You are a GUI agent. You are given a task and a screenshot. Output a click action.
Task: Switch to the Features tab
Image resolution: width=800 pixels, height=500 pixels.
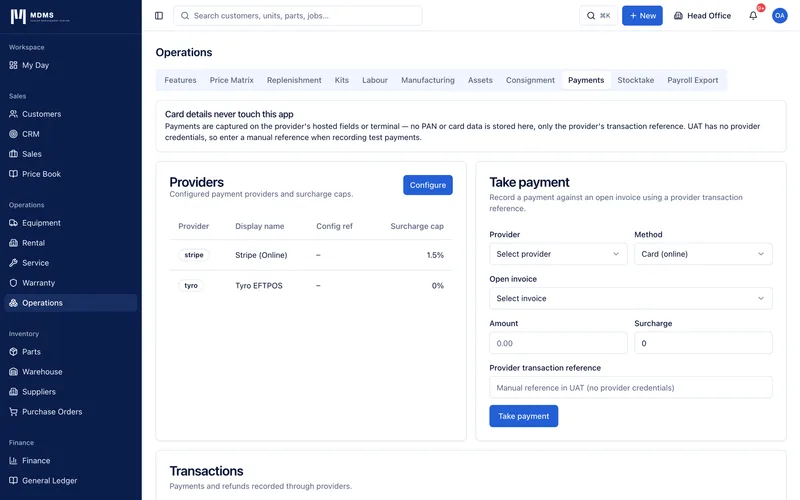click(180, 80)
